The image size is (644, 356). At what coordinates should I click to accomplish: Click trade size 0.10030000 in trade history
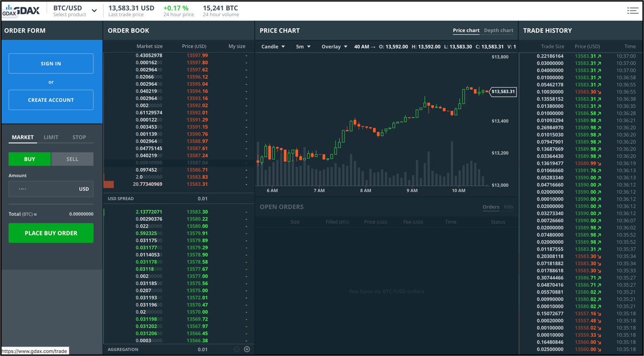click(x=550, y=92)
